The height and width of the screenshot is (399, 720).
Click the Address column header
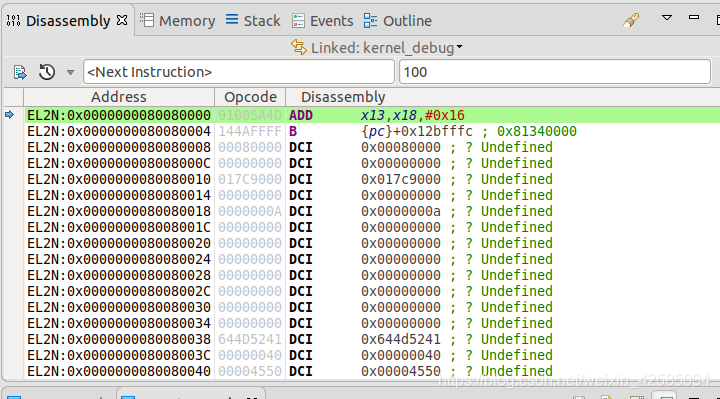(119, 97)
